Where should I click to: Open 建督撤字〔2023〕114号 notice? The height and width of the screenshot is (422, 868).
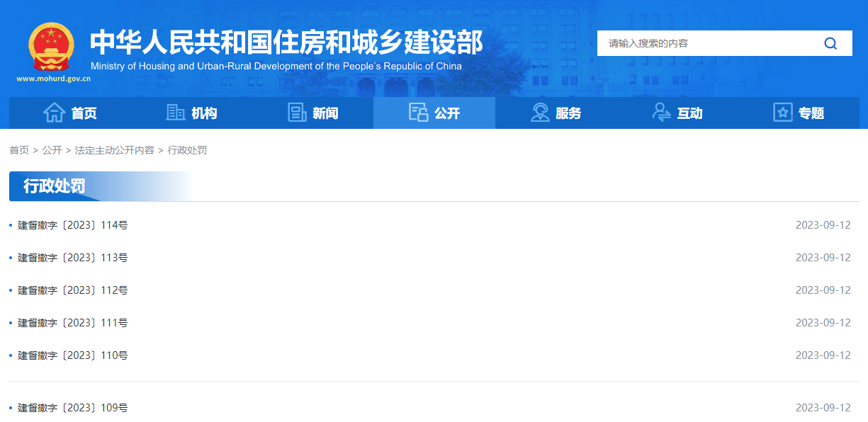pyautogui.click(x=73, y=225)
